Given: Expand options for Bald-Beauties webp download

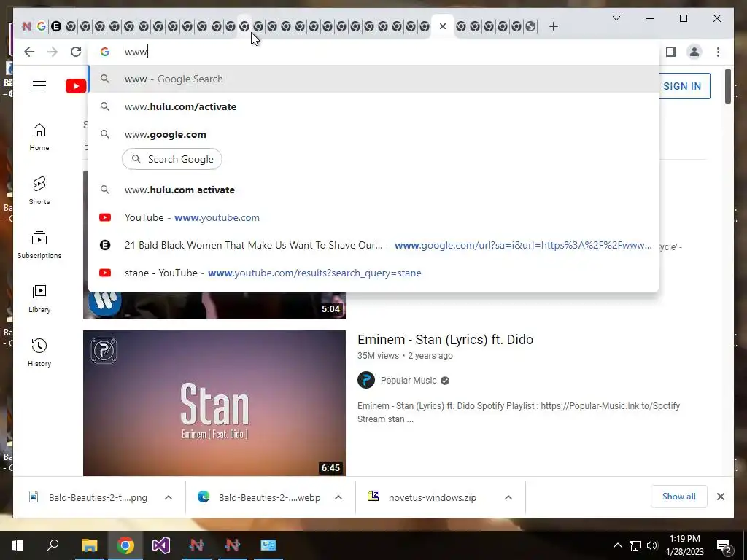Looking at the screenshot, I should (338, 497).
